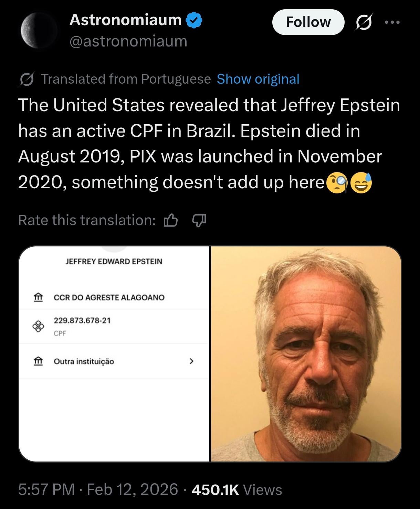Click the 450.1K Views count
Image resolution: width=420 pixels, height=509 pixels.
[x=237, y=489]
